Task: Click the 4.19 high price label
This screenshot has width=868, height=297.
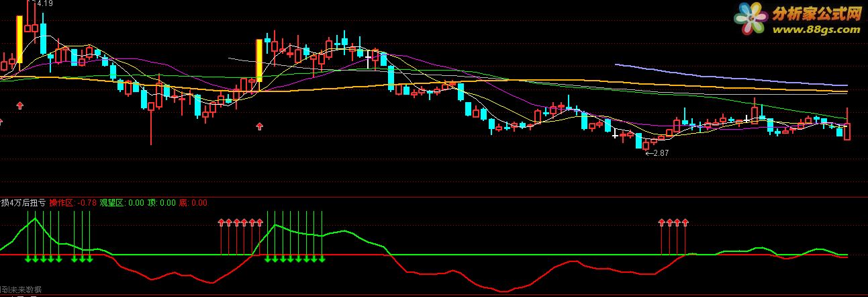Action: pos(45,3)
